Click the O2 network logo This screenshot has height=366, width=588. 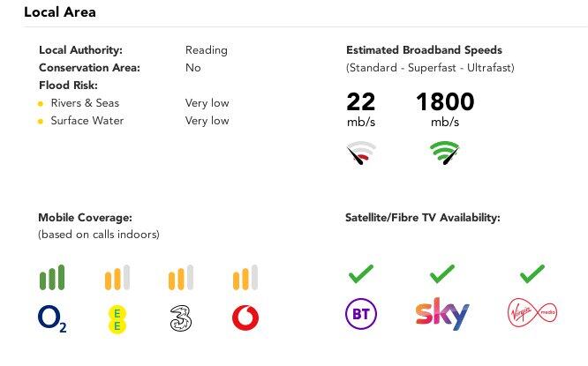53,318
